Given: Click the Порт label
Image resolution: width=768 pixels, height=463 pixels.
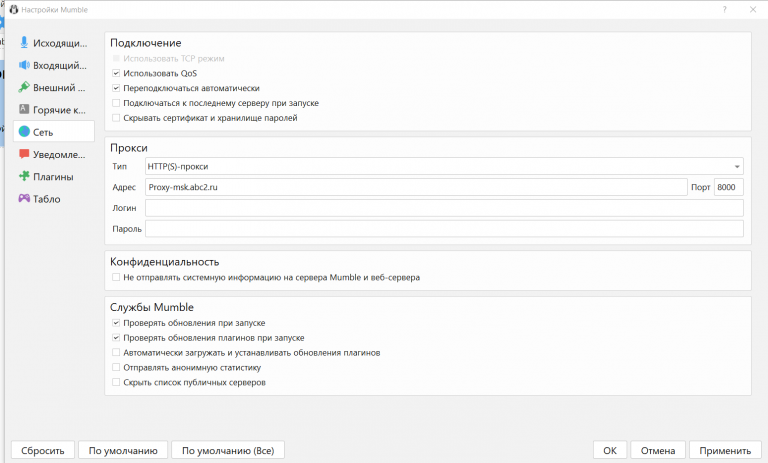Looking at the screenshot, I should click(x=700, y=187).
